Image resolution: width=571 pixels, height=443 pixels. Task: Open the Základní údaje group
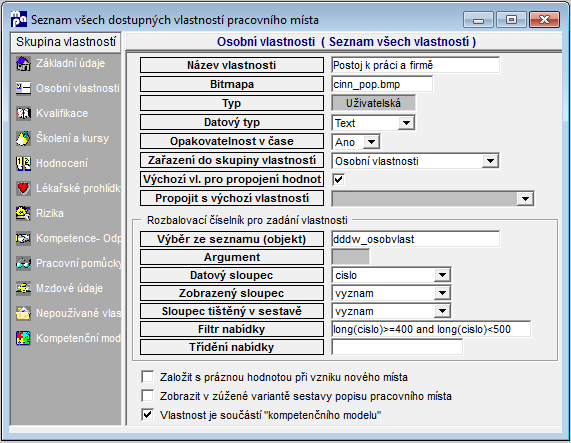tap(70, 63)
